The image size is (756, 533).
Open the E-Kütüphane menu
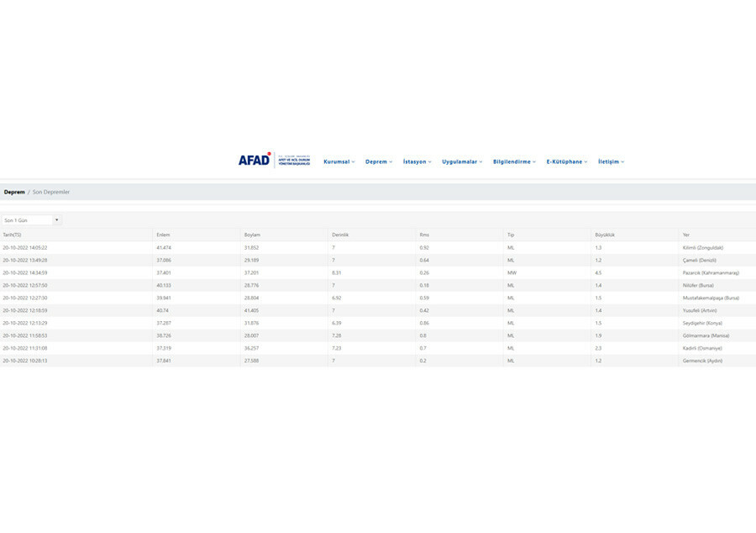point(566,161)
